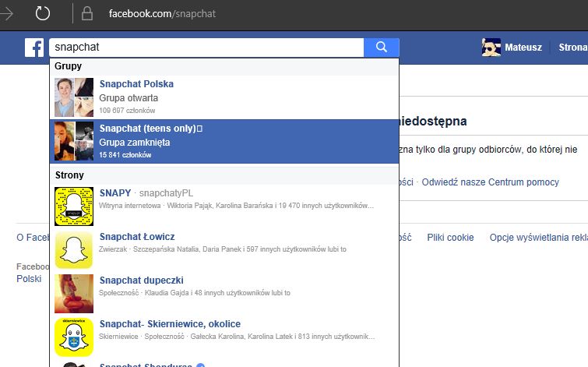The width and height of the screenshot is (588, 367).
Task: Click the 'snapchatyPL' subtitle text
Action: 166,193
